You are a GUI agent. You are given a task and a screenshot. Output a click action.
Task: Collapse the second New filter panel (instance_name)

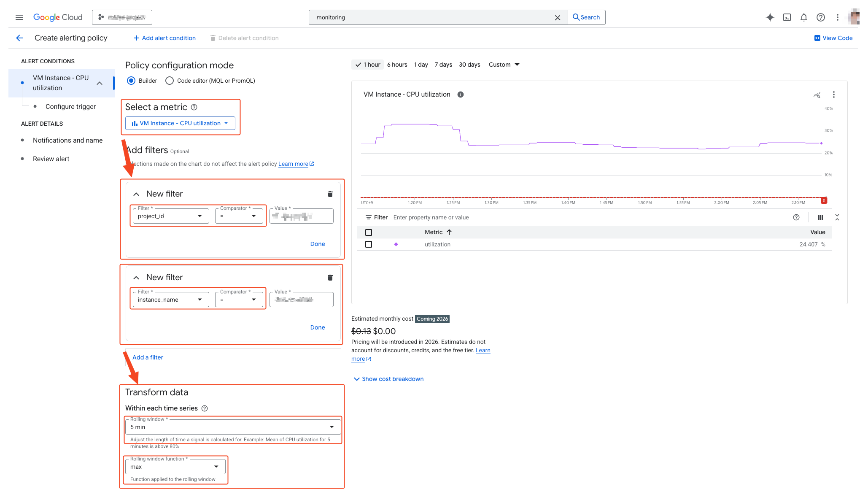pos(136,278)
